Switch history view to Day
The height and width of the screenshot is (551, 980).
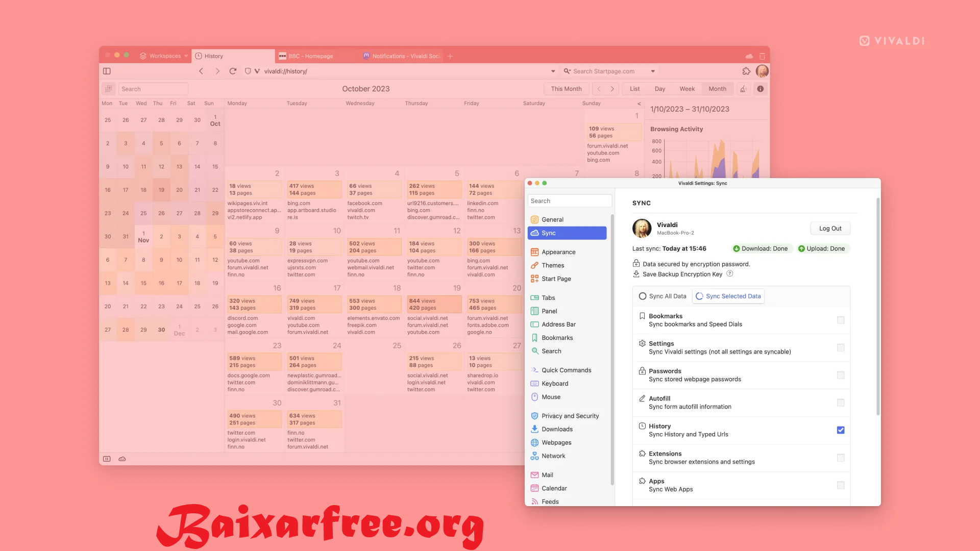tap(660, 89)
